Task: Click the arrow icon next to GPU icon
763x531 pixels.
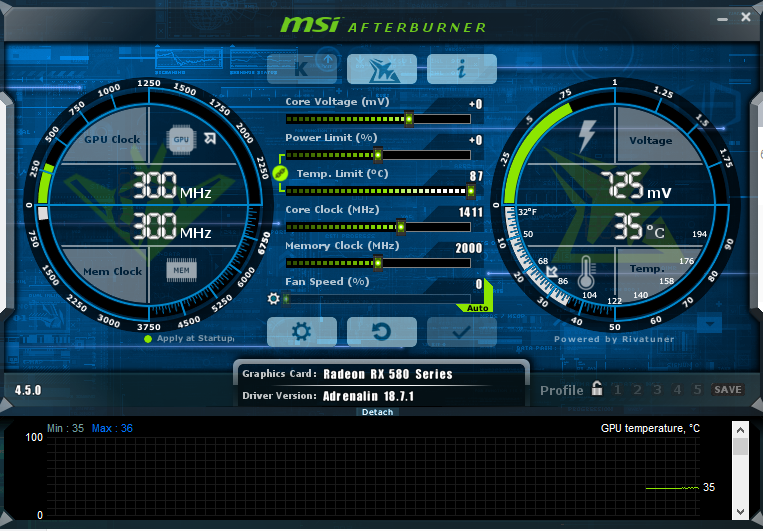Action: click(210, 138)
